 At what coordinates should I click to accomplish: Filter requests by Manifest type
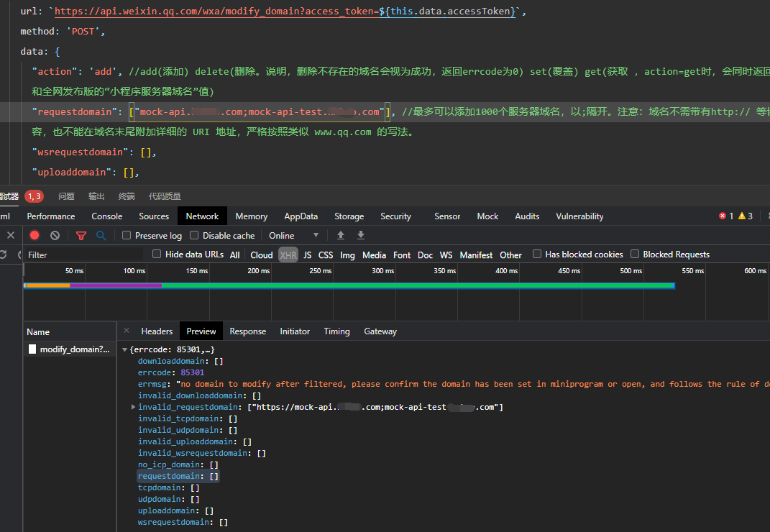[x=477, y=255]
